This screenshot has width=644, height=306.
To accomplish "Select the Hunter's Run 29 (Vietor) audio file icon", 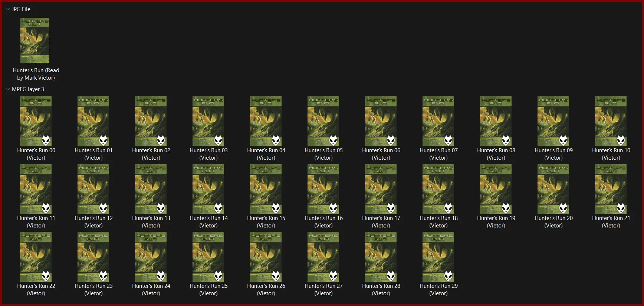I will pos(438,257).
